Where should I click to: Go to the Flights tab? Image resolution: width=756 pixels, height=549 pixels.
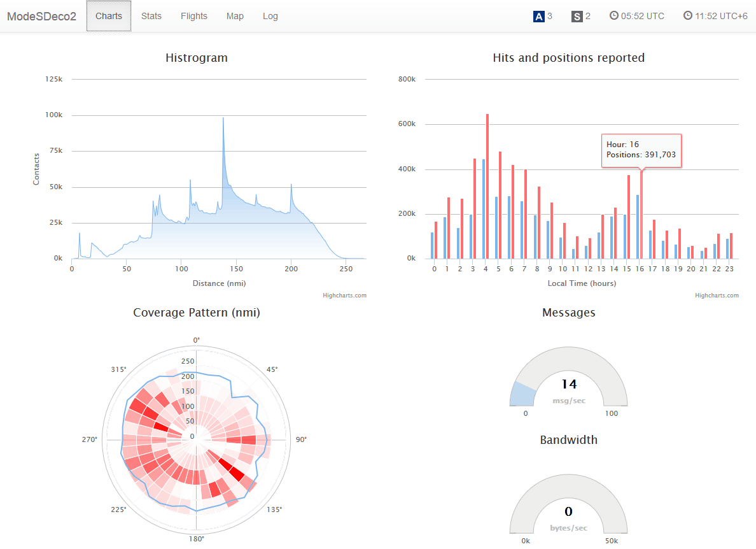194,16
